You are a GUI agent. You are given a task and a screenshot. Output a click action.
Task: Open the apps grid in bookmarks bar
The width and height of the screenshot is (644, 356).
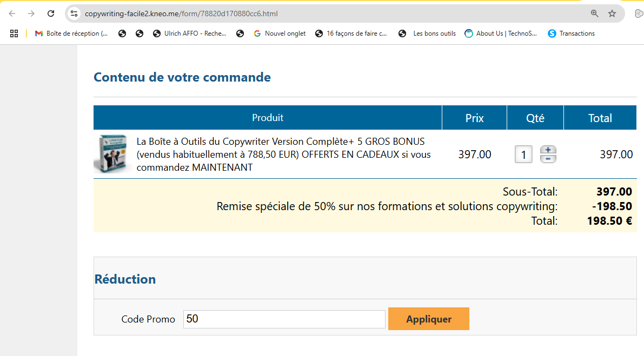pyautogui.click(x=14, y=33)
